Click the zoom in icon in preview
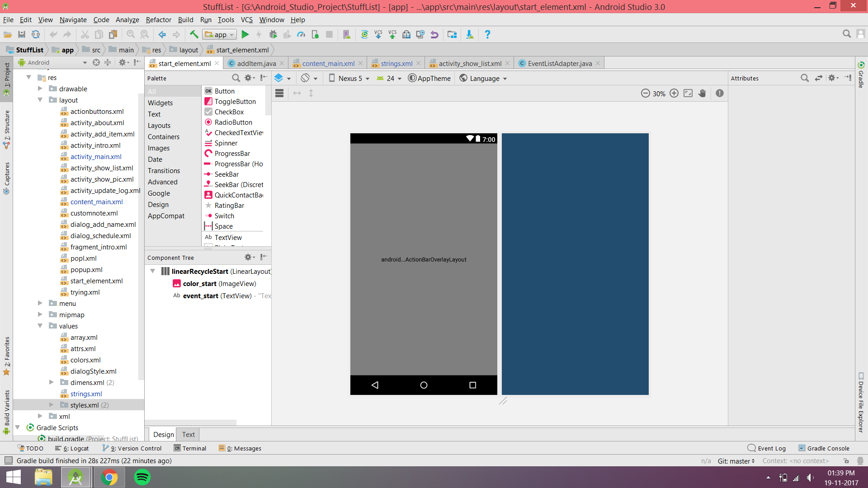This screenshot has height=488, width=868. click(674, 93)
